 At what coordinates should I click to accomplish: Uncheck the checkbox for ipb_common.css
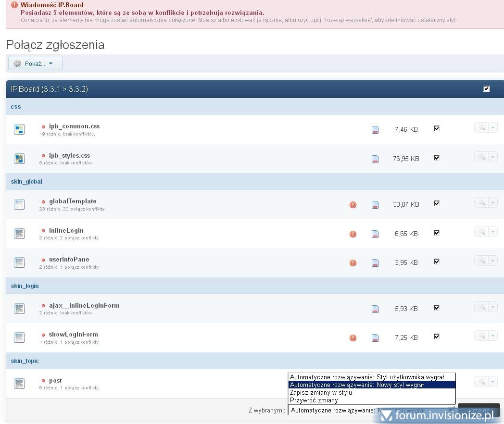(437, 128)
